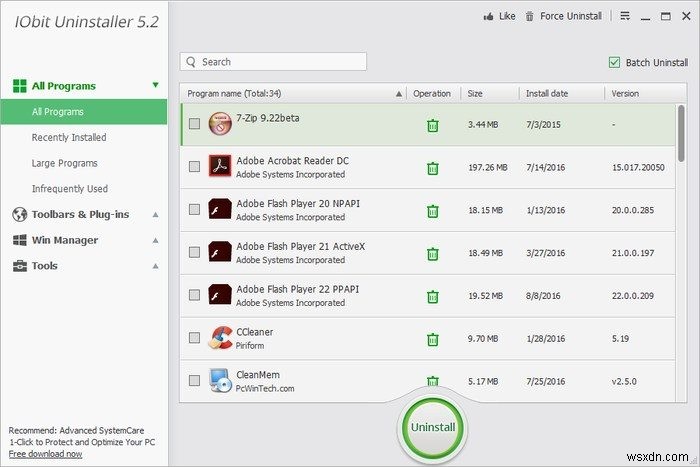Sort by the Install date column header
Image resolution: width=700 pixels, height=467 pixels.
click(547, 94)
